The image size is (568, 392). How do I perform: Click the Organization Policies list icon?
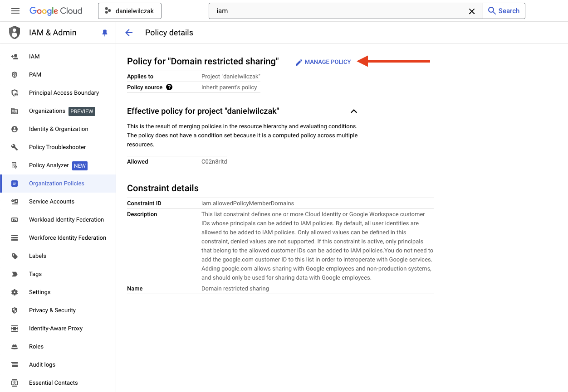15,184
